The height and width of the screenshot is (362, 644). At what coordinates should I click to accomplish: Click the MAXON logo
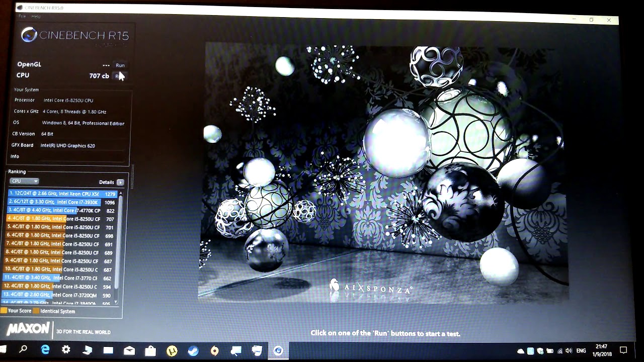[28, 330]
